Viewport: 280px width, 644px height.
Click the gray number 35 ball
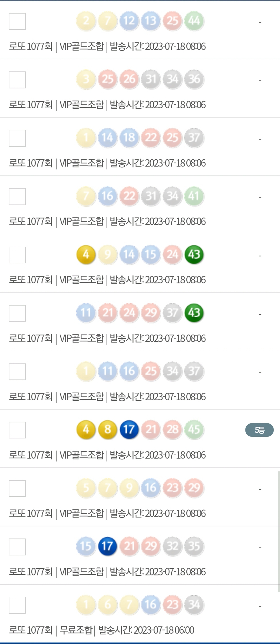[194, 546]
